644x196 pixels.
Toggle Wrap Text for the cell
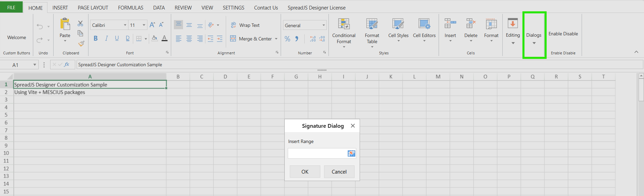pyautogui.click(x=245, y=25)
